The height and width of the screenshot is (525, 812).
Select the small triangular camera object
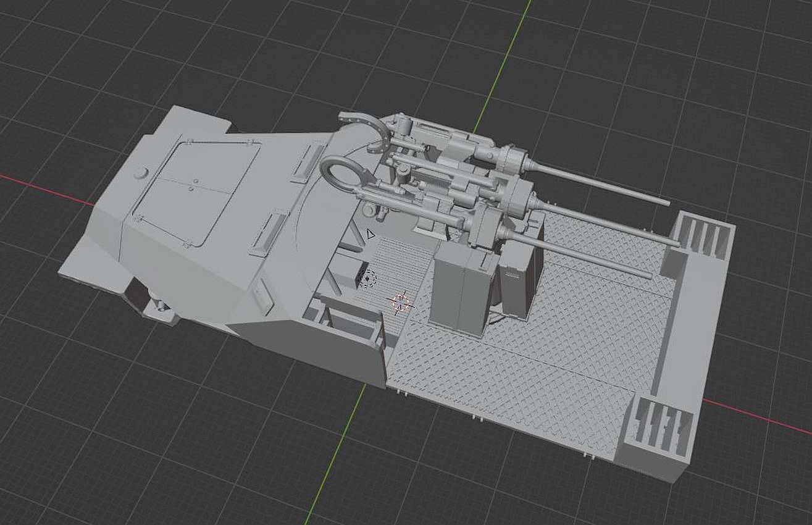pos(370,234)
